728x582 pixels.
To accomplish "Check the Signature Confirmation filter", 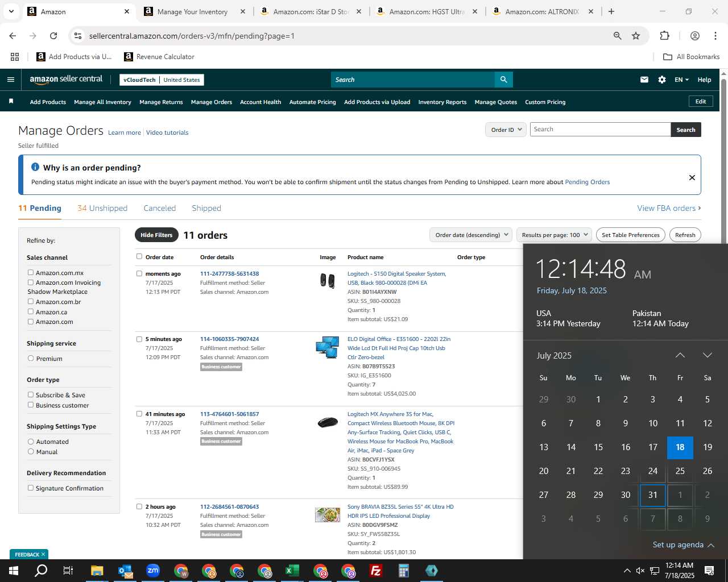I will click(31, 488).
